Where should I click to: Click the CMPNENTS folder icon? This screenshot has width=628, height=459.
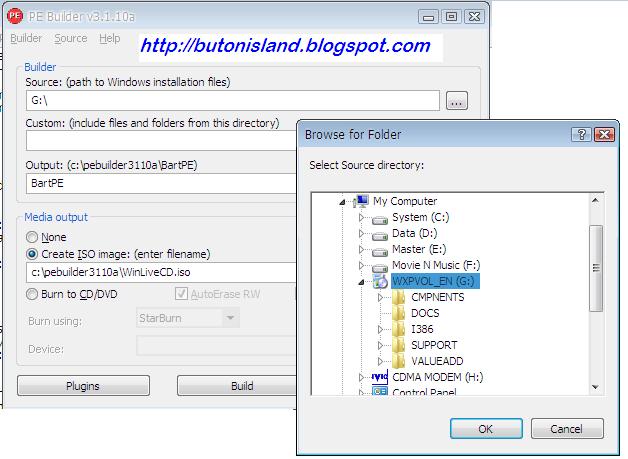click(398, 297)
